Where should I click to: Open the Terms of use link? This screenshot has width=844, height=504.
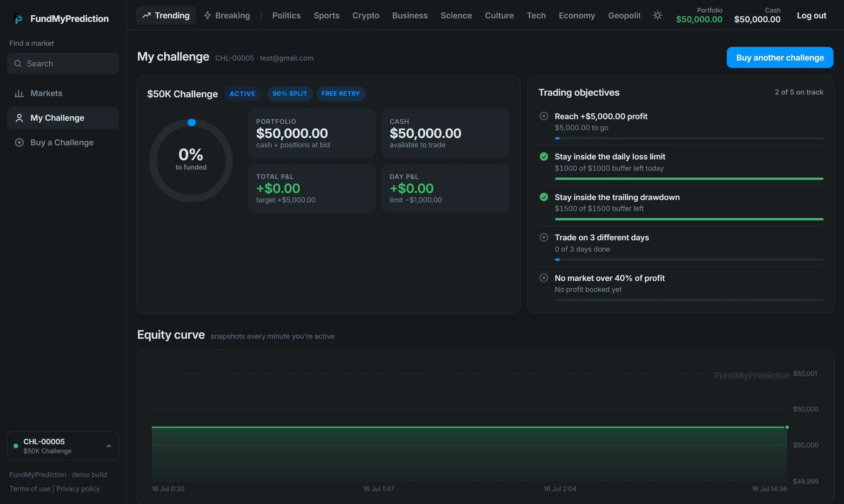click(x=30, y=489)
